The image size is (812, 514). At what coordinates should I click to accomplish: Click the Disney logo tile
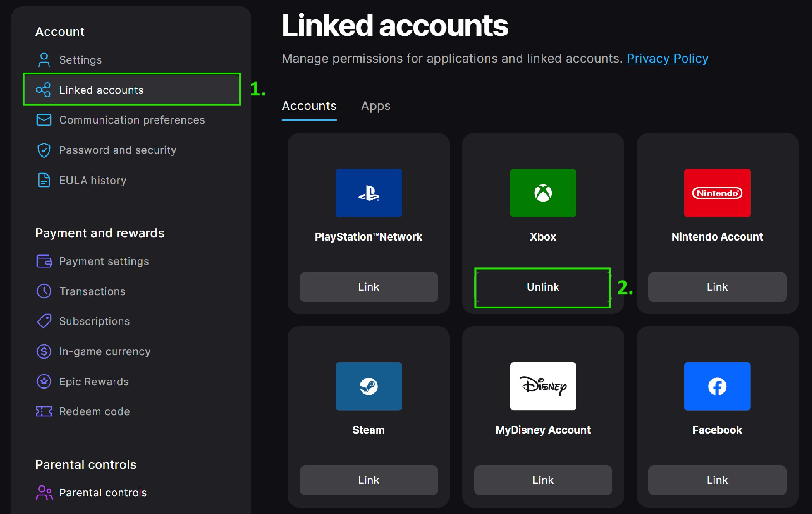coord(543,386)
